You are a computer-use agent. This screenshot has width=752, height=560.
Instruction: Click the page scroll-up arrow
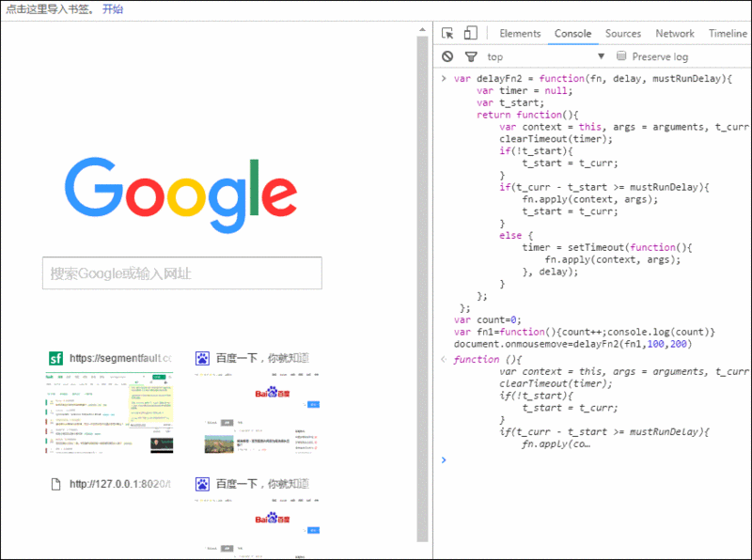422,30
